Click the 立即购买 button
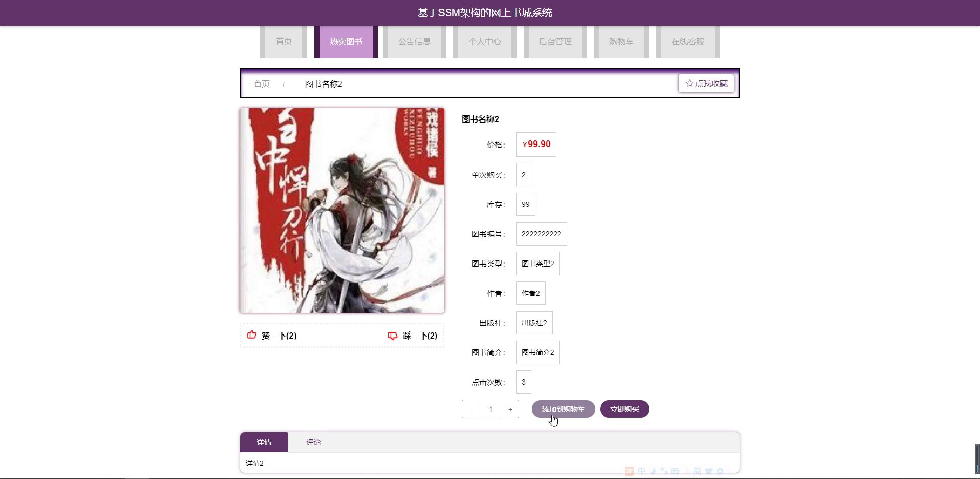Image resolution: width=980 pixels, height=479 pixels. coord(625,409)
